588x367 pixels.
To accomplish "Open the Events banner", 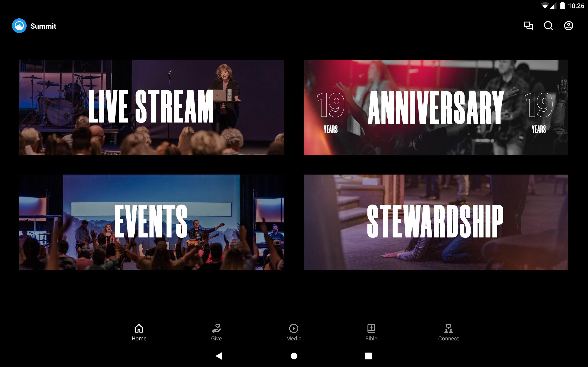I will (151, 222).
